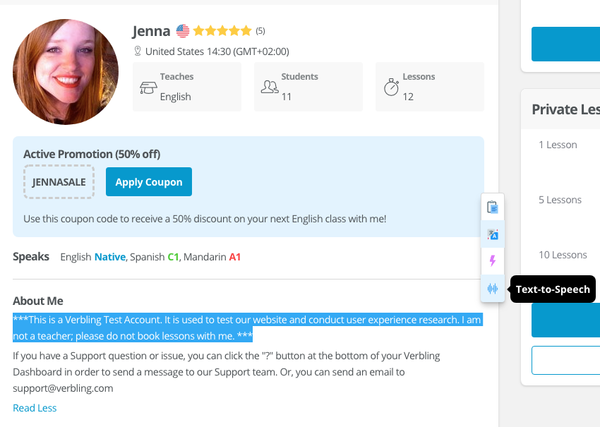Click the translate icon in floating toolbar
The height and width of the screenshot is (427, 600).
[492, 234]
